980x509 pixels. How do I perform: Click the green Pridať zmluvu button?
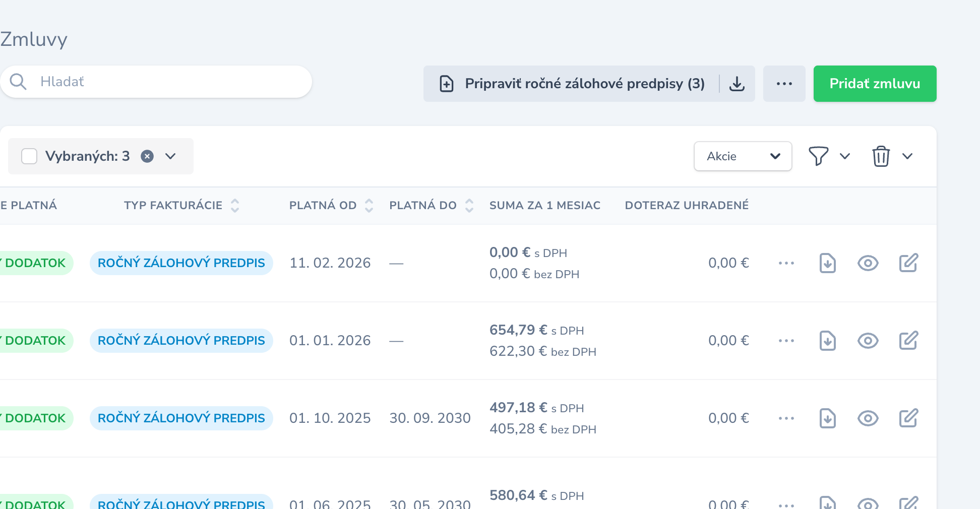[x=875, y=84]
